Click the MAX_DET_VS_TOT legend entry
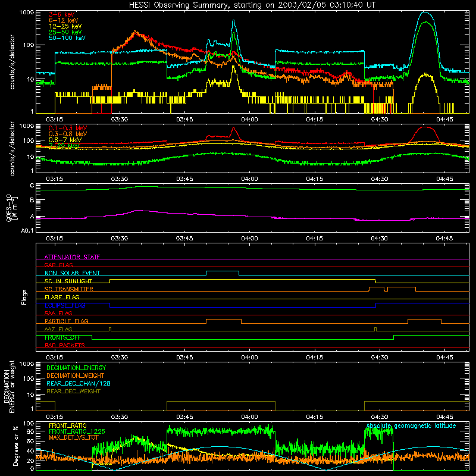The width and height of the screenshot is (476, 476). (x=73, y=437)
